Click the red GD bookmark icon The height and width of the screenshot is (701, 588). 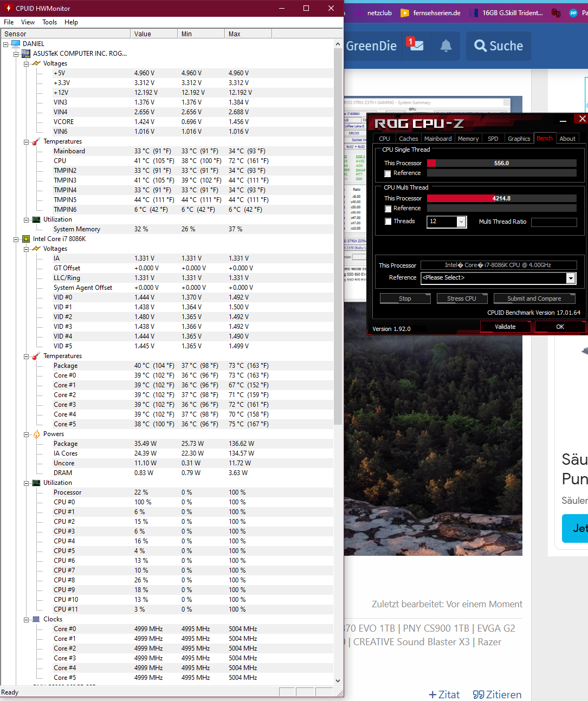click(x=556, y=12)
